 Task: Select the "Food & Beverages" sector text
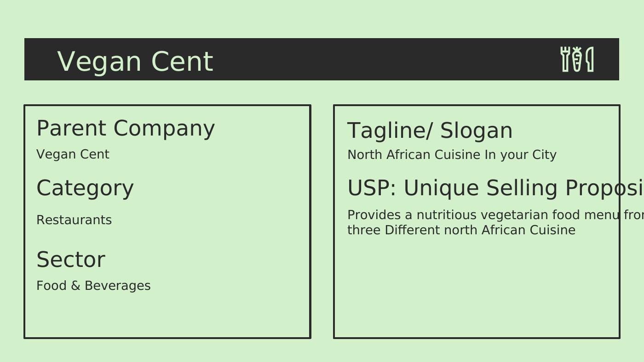pyautogui.click(x=93, y=286)
